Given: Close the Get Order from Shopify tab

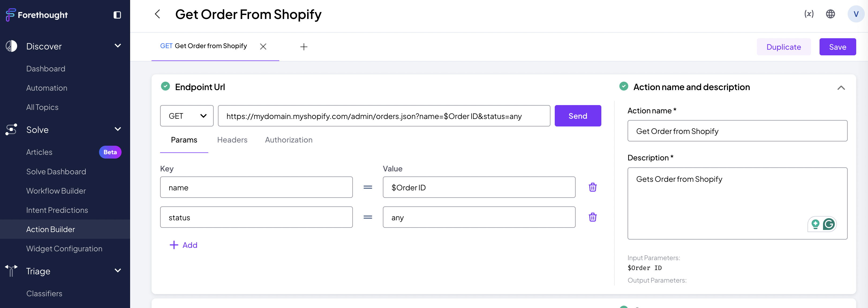Looking at the screenshot, I should pyautogui.click(x=263, y=47).
